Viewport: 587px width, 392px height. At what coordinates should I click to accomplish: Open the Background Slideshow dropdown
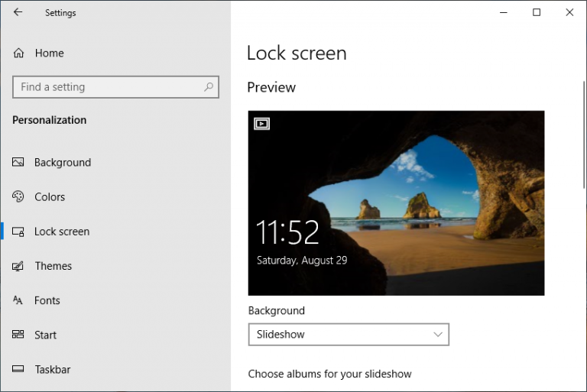pyautogui.click(x=349, y=335)
